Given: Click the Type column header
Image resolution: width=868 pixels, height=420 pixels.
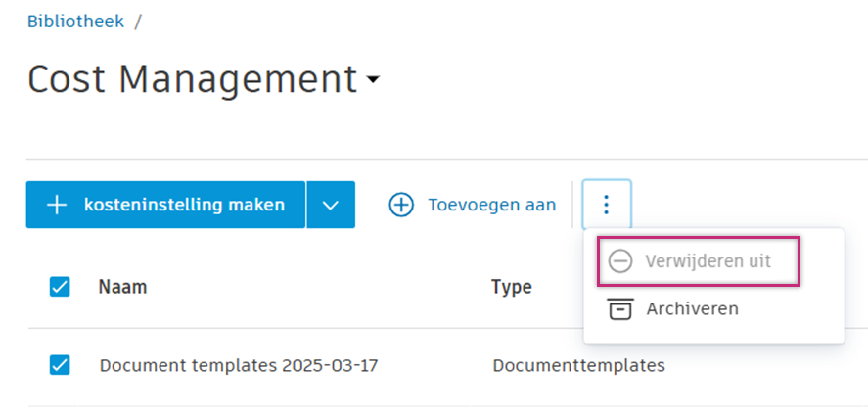Looking at the screenshot, I should 511,287.
